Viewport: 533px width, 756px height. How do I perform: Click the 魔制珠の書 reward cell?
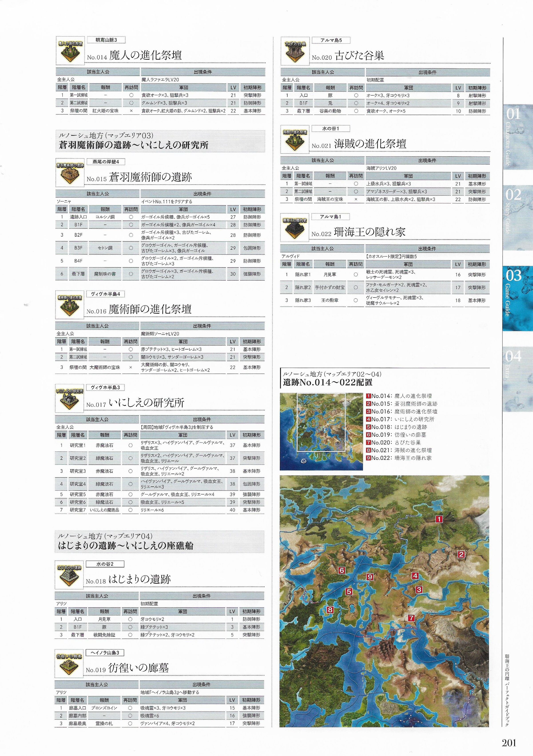(105, 274)
